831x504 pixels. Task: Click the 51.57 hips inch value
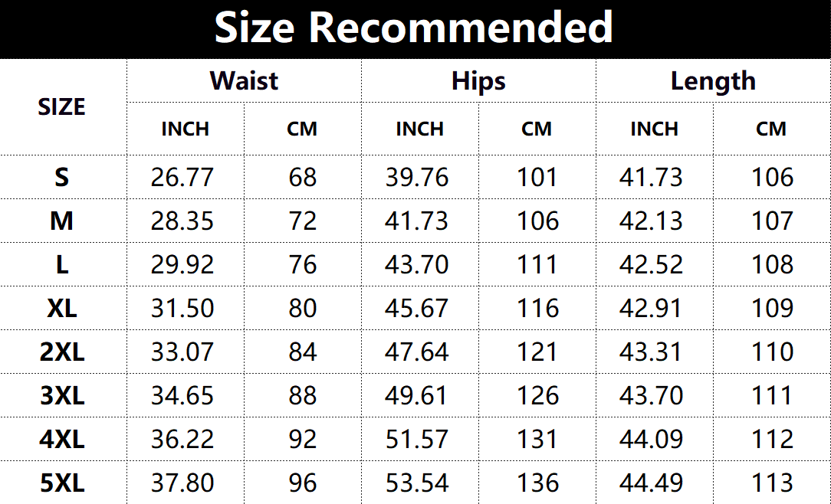(417, 440)
